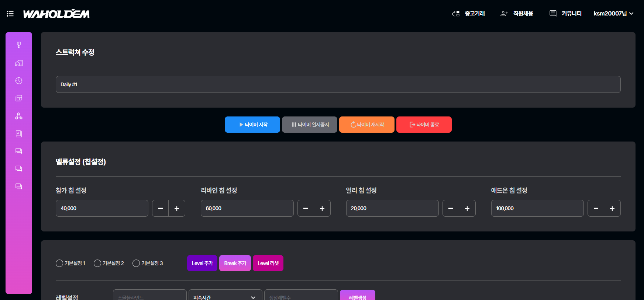Decrease the 애드온 칩 설정 value with minus
644x300 pixels.
coord(596,208)
